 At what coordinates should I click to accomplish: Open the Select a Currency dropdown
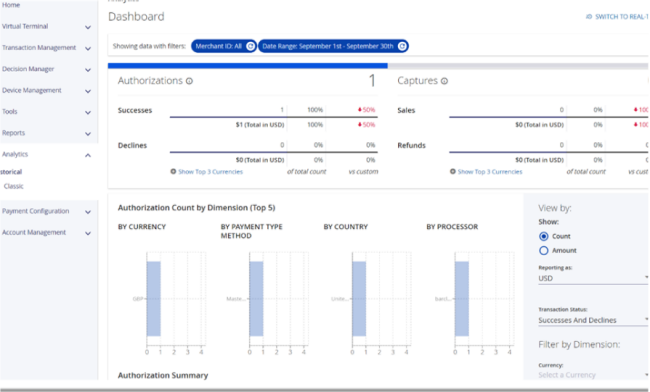tap(593, 375)
